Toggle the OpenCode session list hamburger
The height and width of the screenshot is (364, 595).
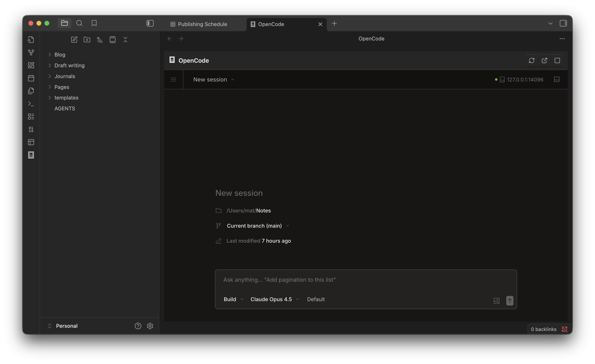tap(173, 79)
